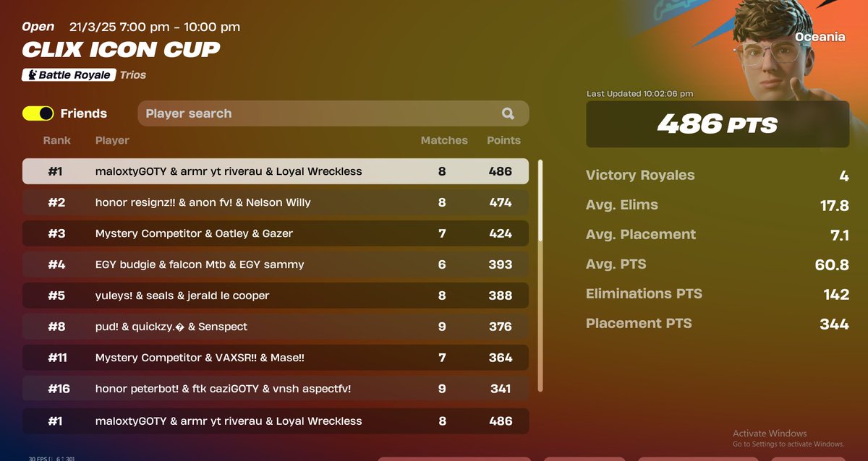Click the 364 points value

click(x=501, y=358)
